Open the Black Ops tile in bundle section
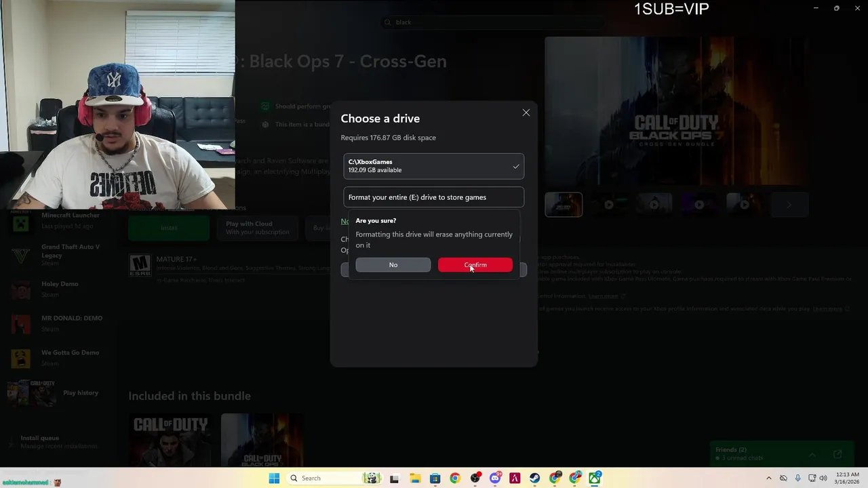This screenshot has width=868, height=488. 262,440
